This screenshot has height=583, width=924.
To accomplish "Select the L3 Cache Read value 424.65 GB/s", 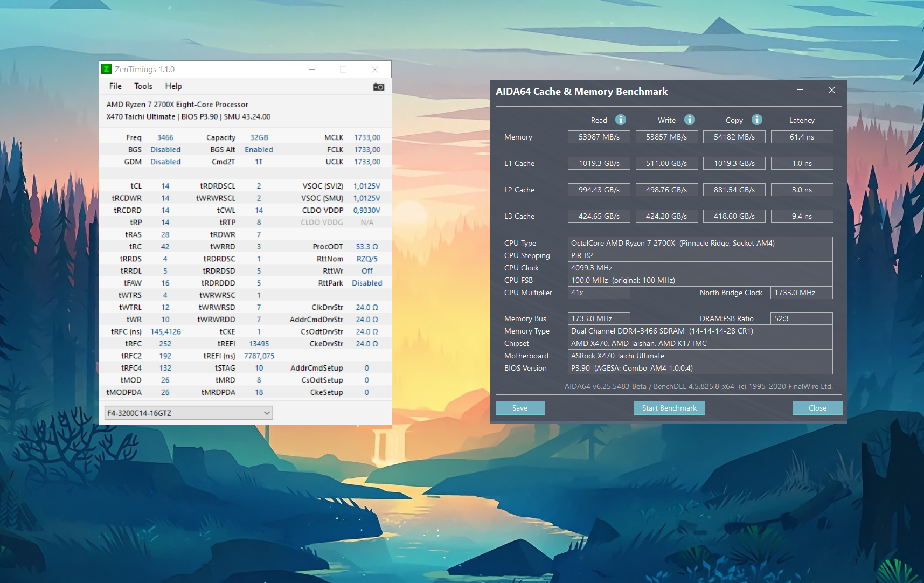I will [x=599, y=216].
